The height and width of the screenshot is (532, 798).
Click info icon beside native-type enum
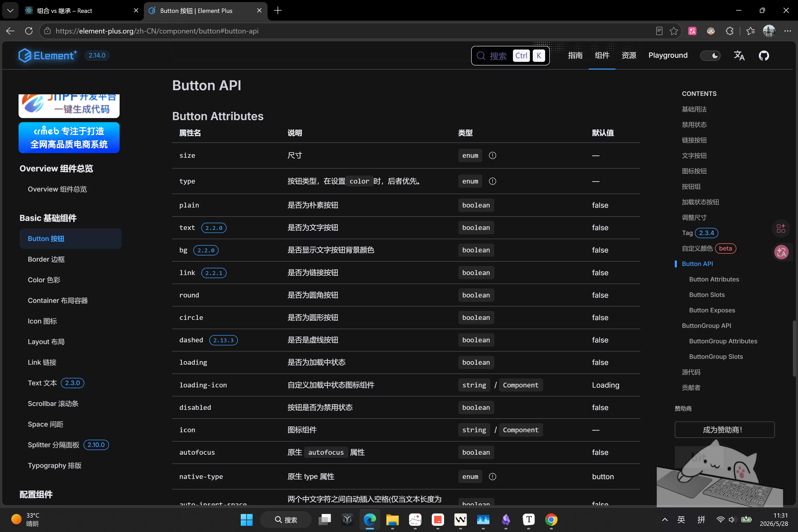(x=492, y=476)
